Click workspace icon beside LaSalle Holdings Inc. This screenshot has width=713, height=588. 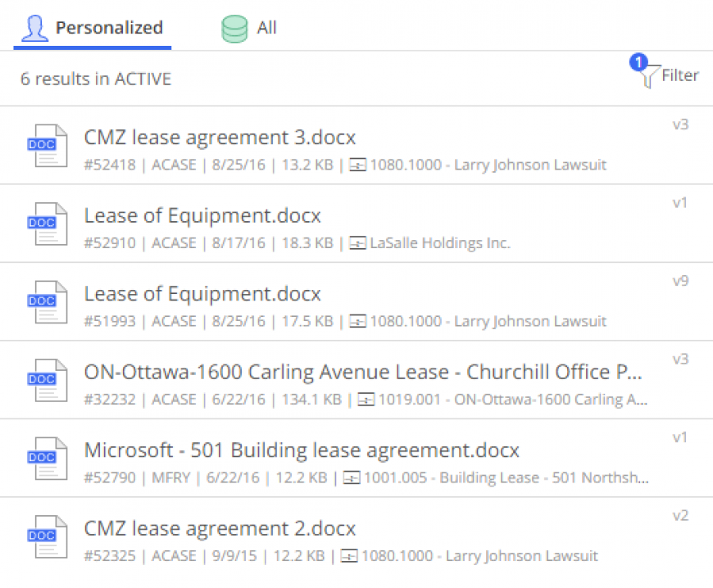tap(357, 243)
